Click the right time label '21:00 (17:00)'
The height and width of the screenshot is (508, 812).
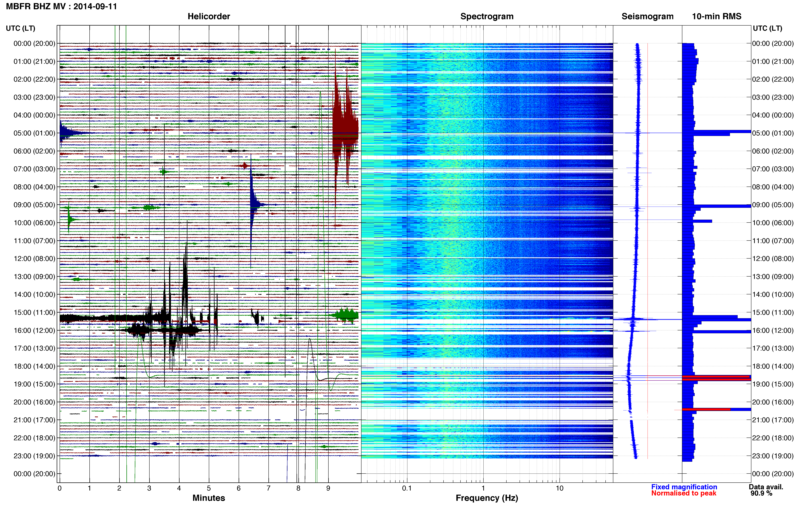coord(773,420)
